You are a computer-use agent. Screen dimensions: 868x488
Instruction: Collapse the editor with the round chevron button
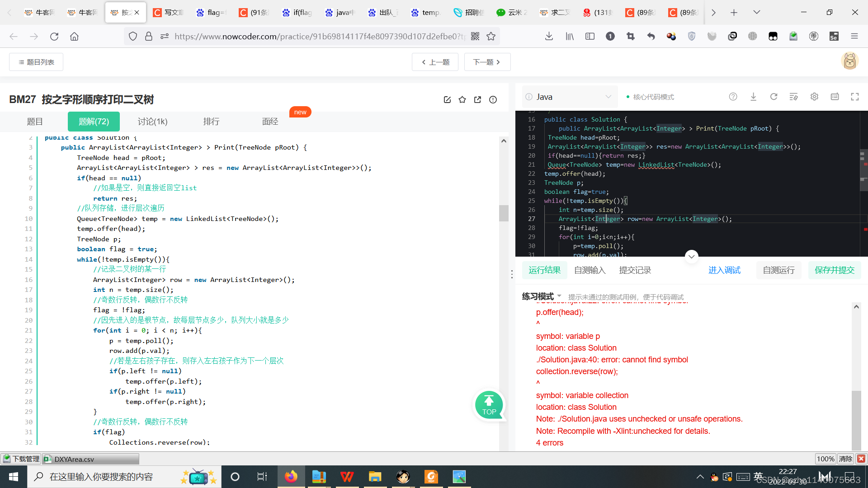tap(691, 257)
